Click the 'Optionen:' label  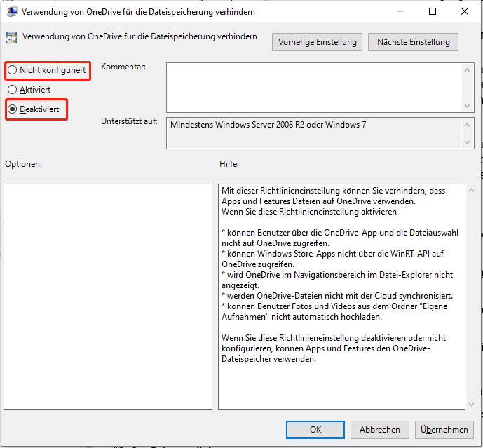click(x=23, y=164)
